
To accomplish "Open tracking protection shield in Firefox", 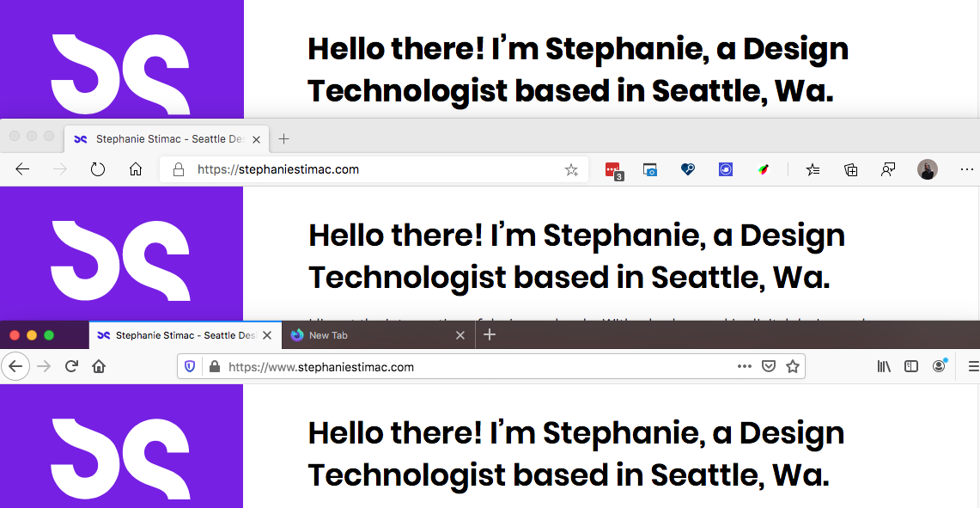I will pos(190,367).
